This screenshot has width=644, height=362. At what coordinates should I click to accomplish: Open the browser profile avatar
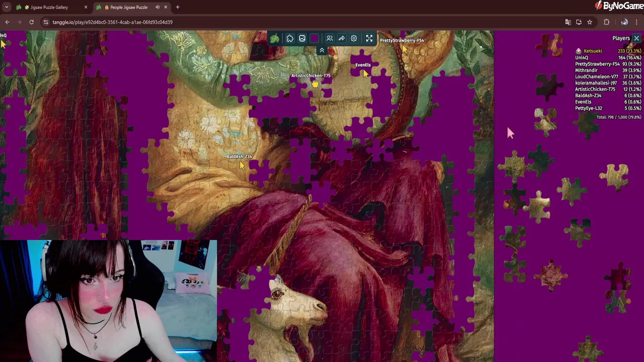click(624, 22)
